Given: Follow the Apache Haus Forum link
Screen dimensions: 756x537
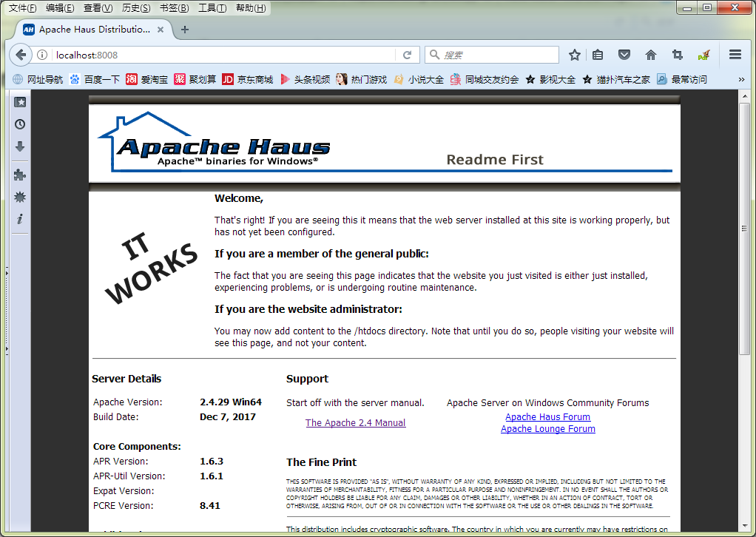Looking at the screenshot, I should [x=547, y=417].
